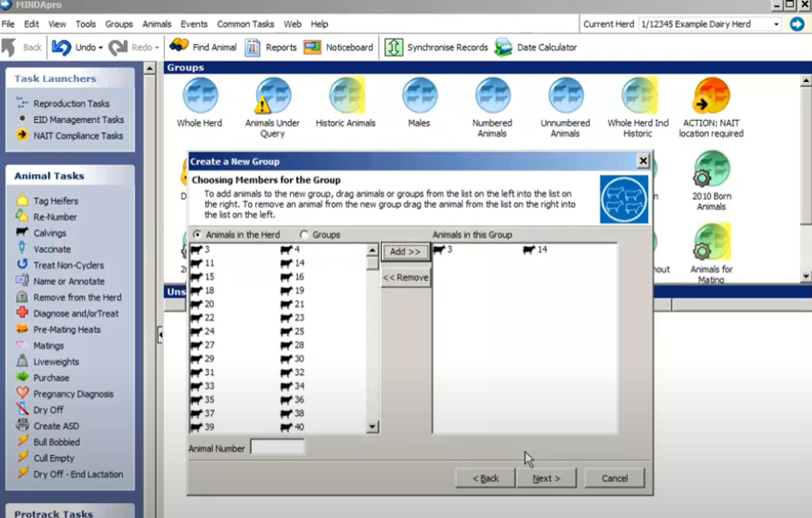
Task: Open the Date Calculator tool
Action: (x=535, y=47)
